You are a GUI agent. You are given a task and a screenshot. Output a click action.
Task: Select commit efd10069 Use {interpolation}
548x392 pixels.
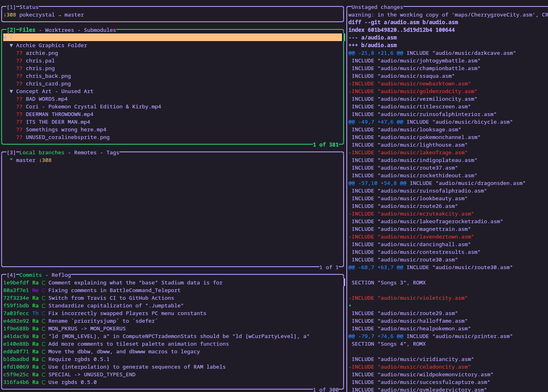[x=173, y=367]
